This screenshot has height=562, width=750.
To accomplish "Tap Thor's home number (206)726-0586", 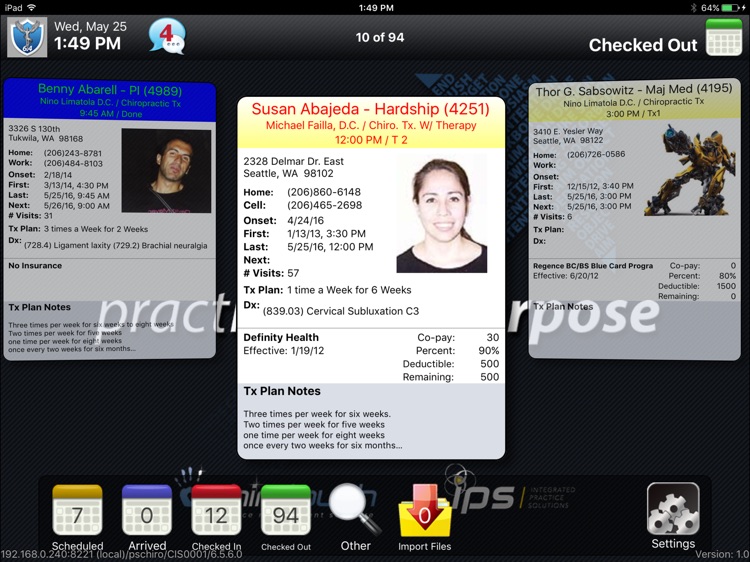I will (596, 154).
